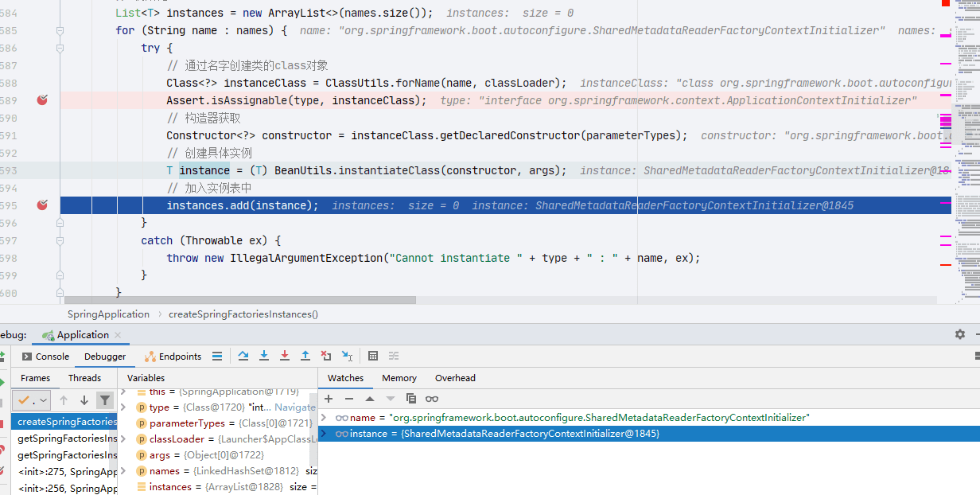The width and height of the screenshot is (980, 495).
Task: Click the Step Into icon
Action: pos(264,357)
